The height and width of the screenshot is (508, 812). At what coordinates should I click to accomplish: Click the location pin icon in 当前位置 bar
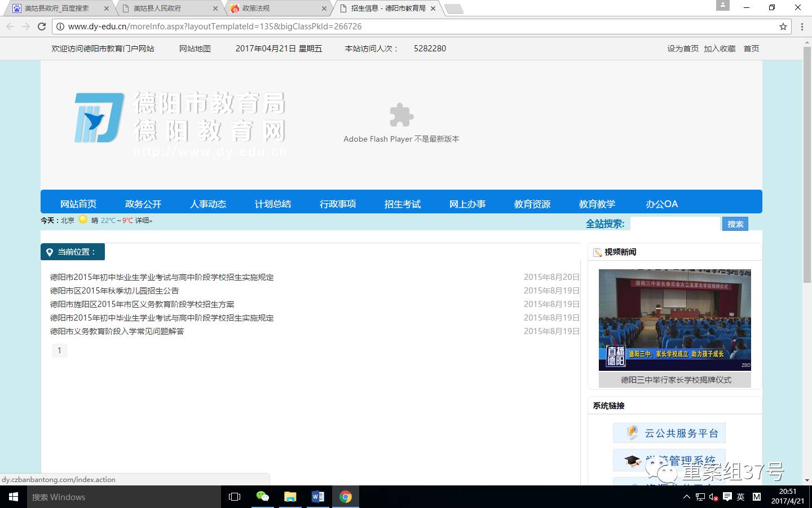[50, 252]
